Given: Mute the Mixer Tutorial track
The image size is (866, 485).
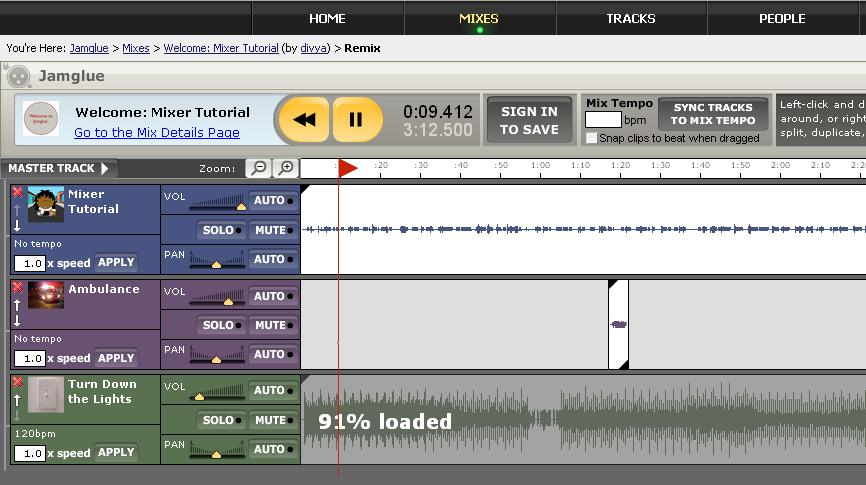Looking at the screenshot, I should (273, 230).
